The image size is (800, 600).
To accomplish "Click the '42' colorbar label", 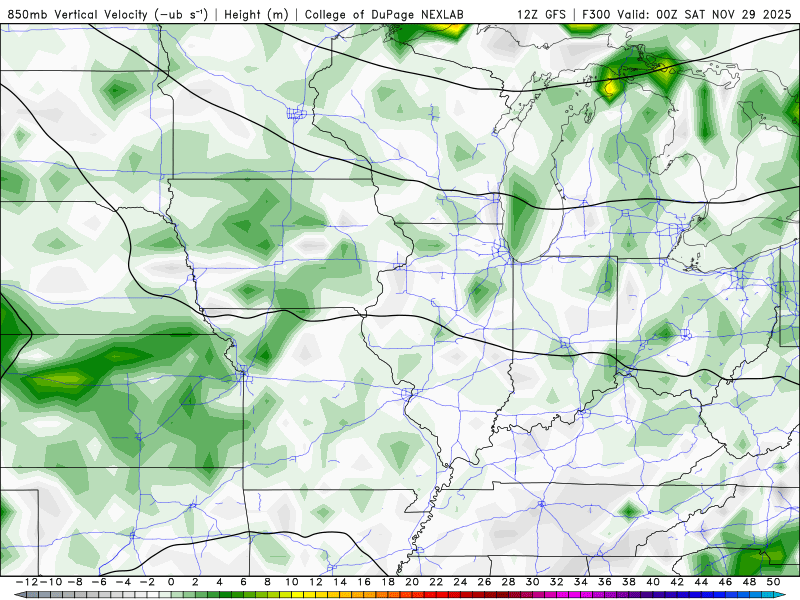I will pyautogui.click(x=678, y=582).
